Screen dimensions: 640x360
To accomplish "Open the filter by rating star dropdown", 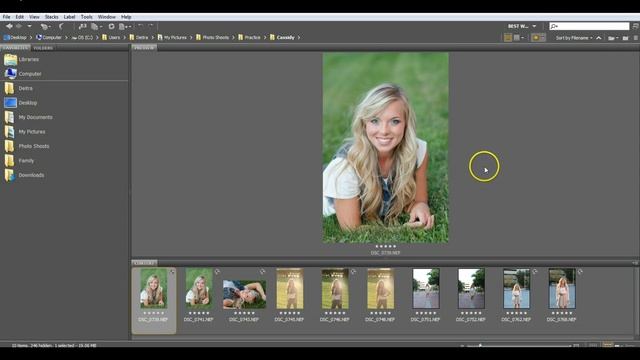I will pyautogui.click(x=538, y=38).
